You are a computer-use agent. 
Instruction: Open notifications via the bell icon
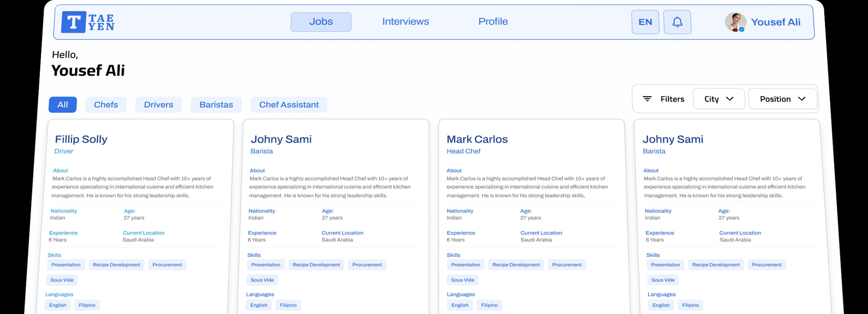[677, 22]
